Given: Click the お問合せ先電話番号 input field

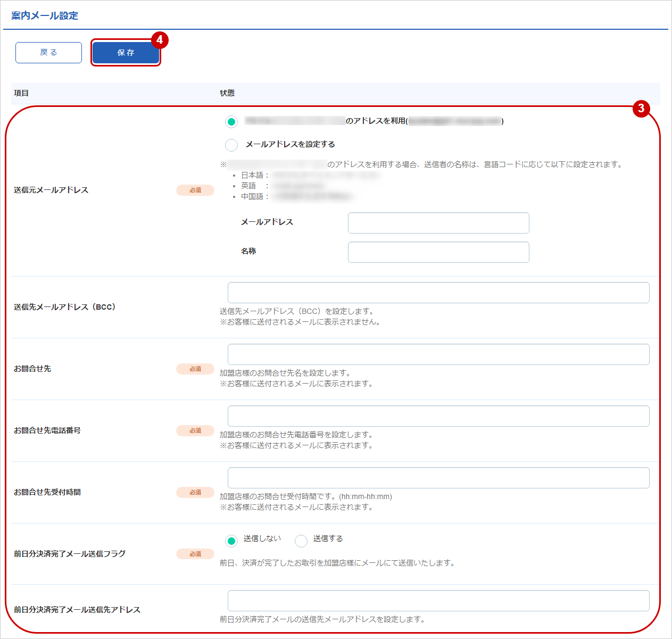Looking at the screenshot, I should point(438,416).
